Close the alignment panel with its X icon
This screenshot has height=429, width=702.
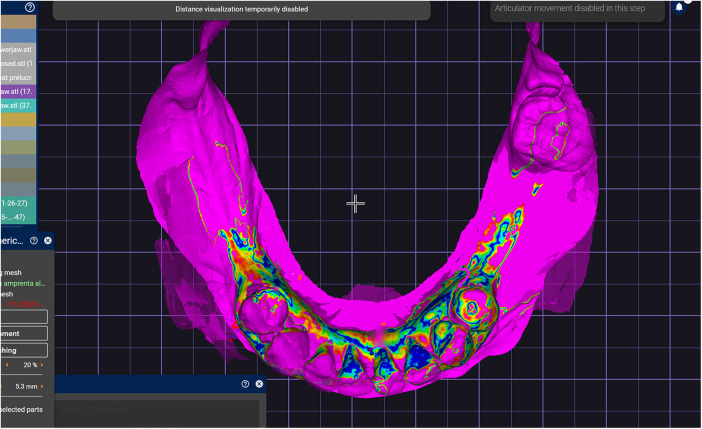tap(47, 240)
